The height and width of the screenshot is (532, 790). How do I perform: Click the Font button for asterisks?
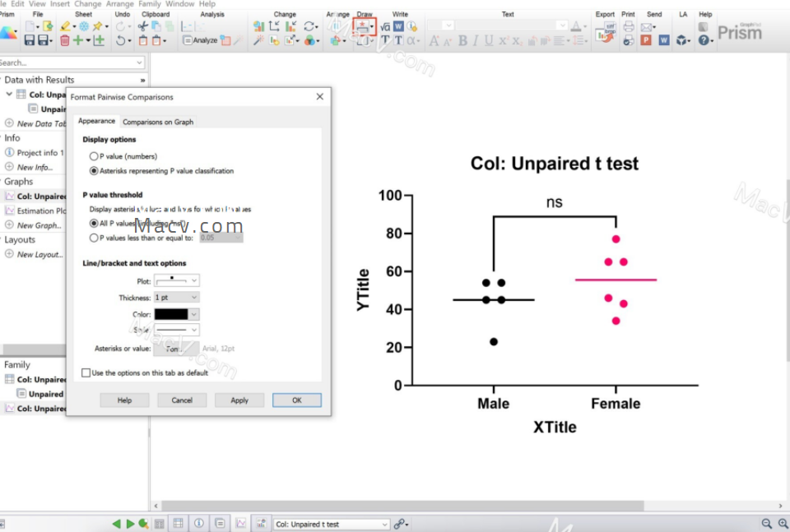[176, 349]
